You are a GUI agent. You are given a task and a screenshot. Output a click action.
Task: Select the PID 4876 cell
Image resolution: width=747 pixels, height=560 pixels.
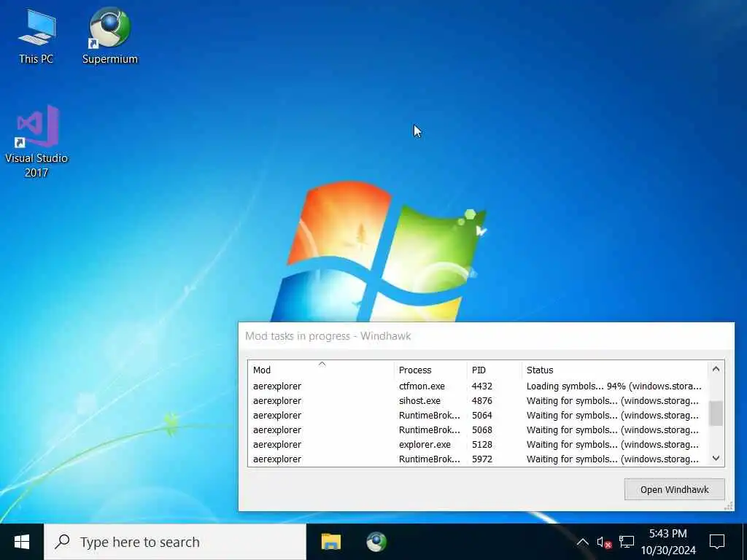point(482,401)
